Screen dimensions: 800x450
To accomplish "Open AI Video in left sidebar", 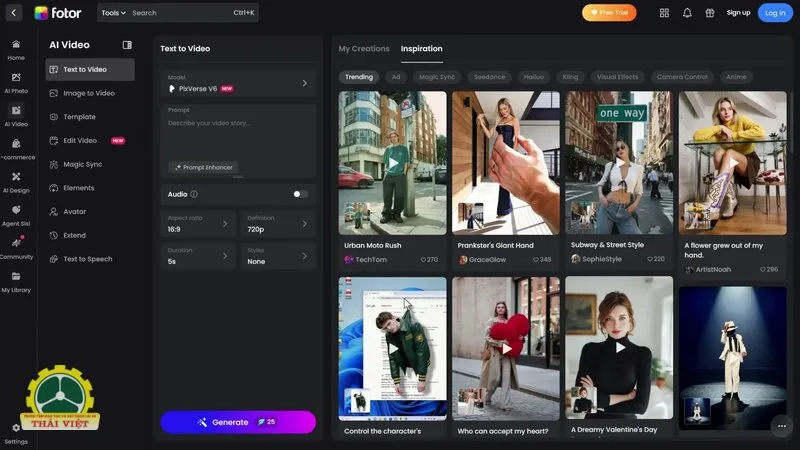I will [x=16, y=116].
